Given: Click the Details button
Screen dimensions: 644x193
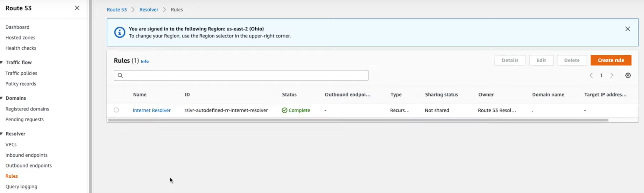Looking at the screenshot, I should 510,60.
